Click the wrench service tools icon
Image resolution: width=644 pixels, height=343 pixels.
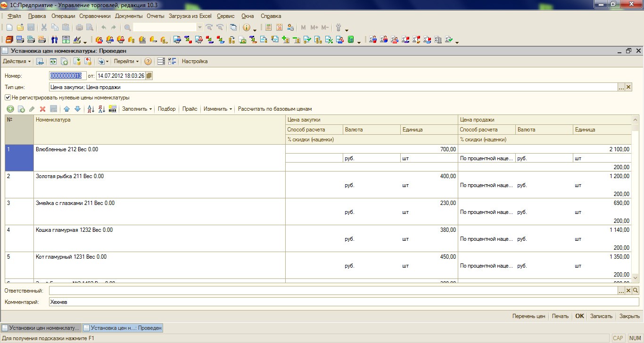339,28
